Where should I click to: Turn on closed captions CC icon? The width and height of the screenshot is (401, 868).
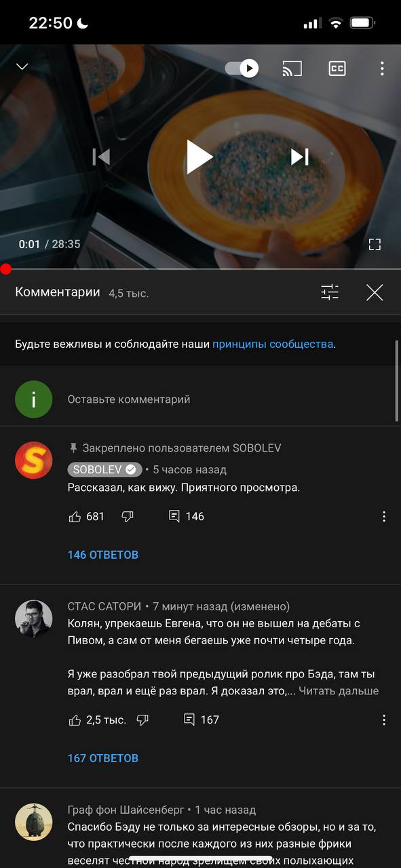(x=337, y=68)
